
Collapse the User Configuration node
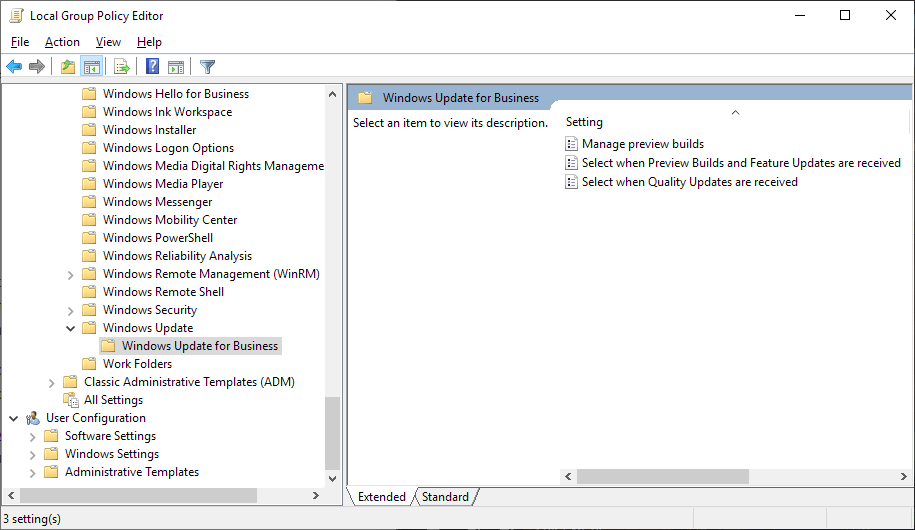tap(13, 418)
